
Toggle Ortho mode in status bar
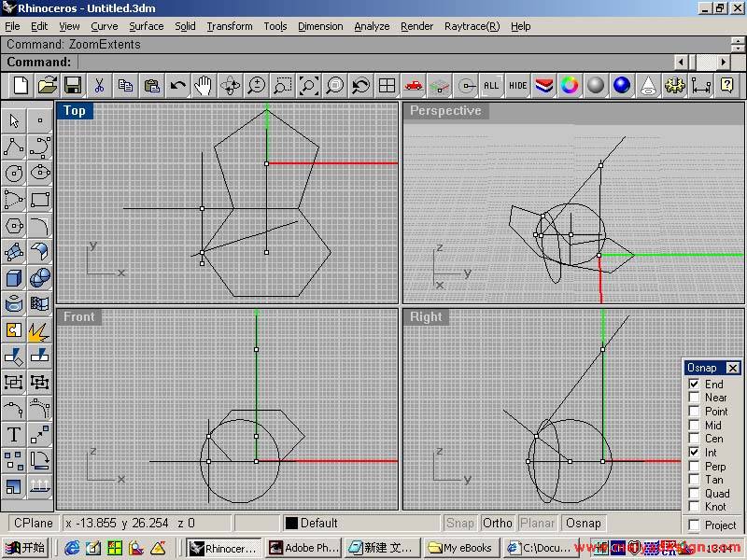[498, 523]
